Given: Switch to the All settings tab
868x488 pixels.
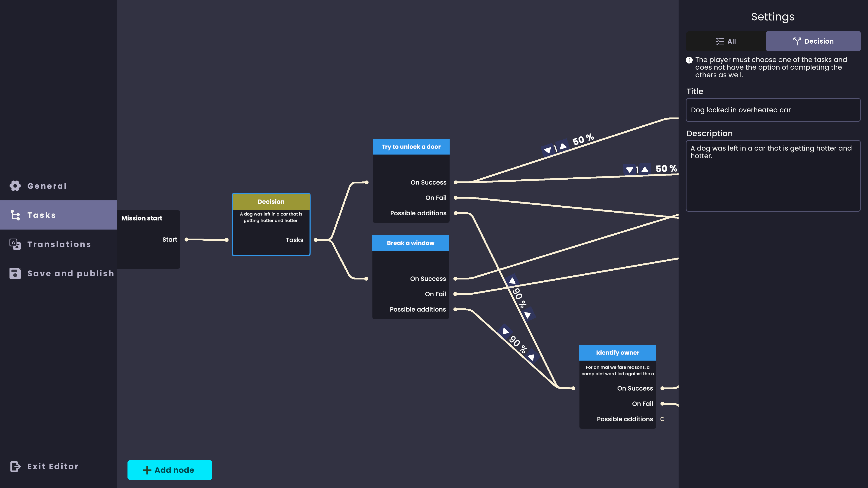Looking at the screenshot, I should click(x=726, y=41).
